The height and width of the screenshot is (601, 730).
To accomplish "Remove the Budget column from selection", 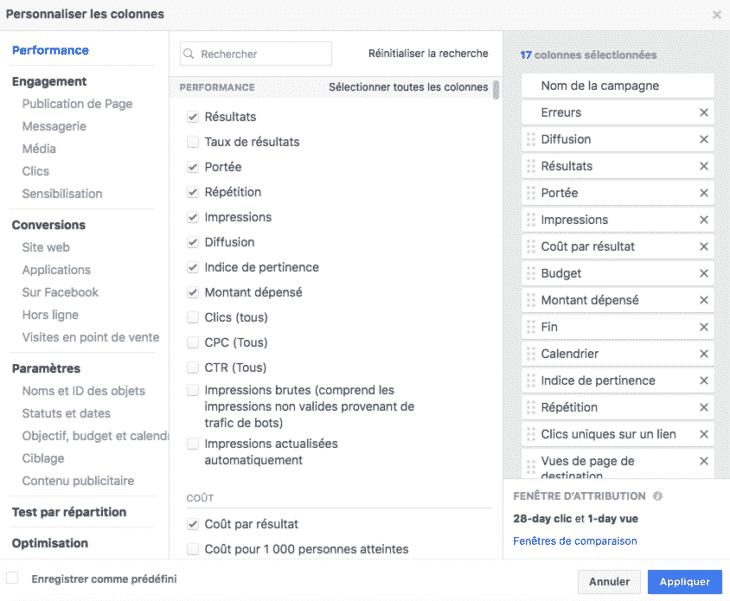I will tap(704, 274).
